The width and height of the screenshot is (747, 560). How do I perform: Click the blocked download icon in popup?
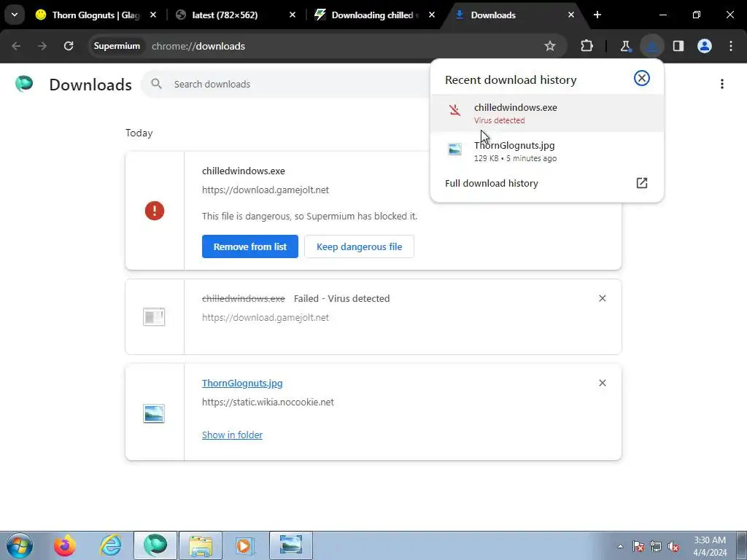point(455,110)
